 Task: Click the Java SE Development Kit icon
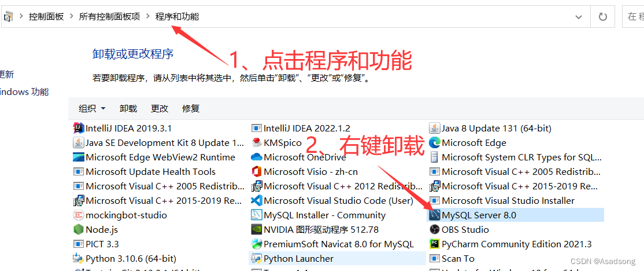click(x=79, y=142)
